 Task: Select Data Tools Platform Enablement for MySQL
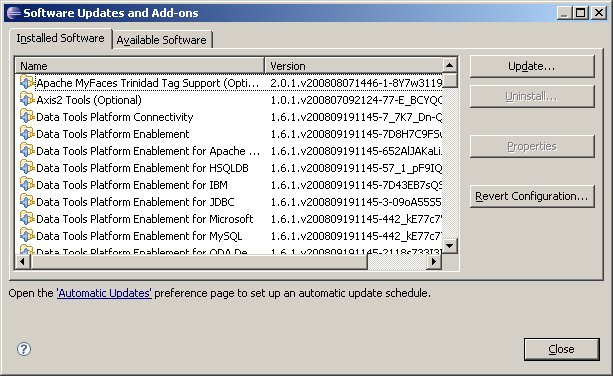(229, 236)
